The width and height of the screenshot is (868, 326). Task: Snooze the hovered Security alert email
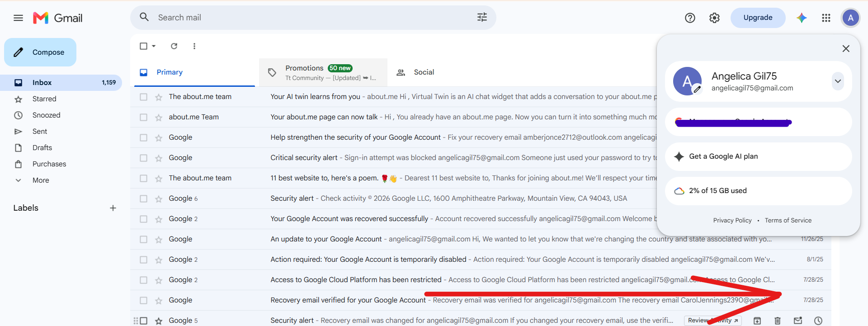tap(818, 321)
